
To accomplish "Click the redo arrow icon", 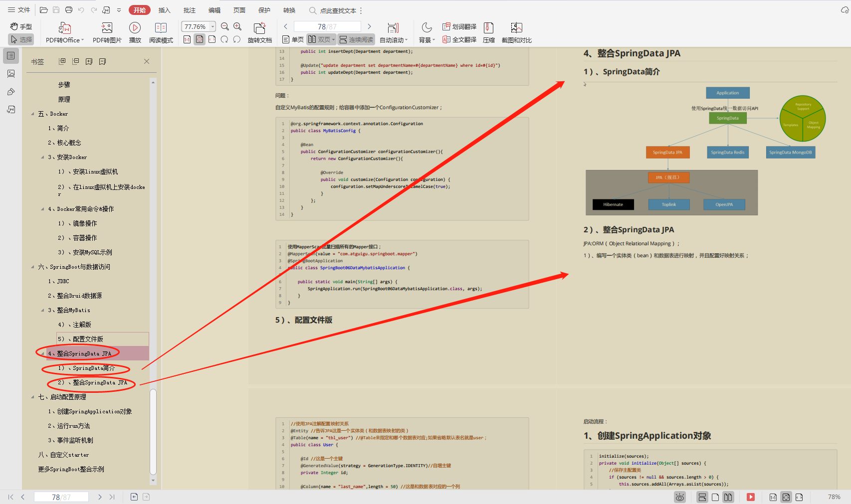I will pos(94,10).
